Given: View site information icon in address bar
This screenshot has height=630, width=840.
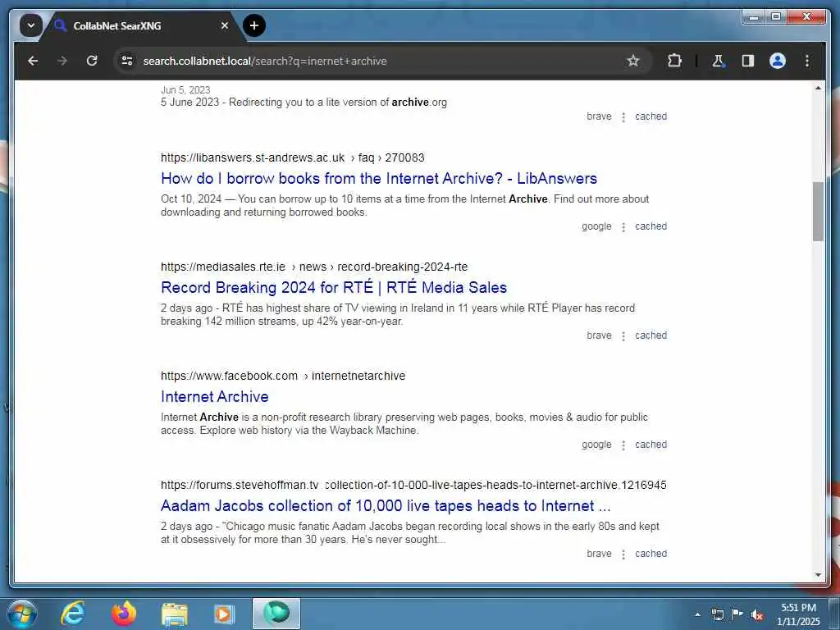Looking at the screenshot, I should click(127, 61).
